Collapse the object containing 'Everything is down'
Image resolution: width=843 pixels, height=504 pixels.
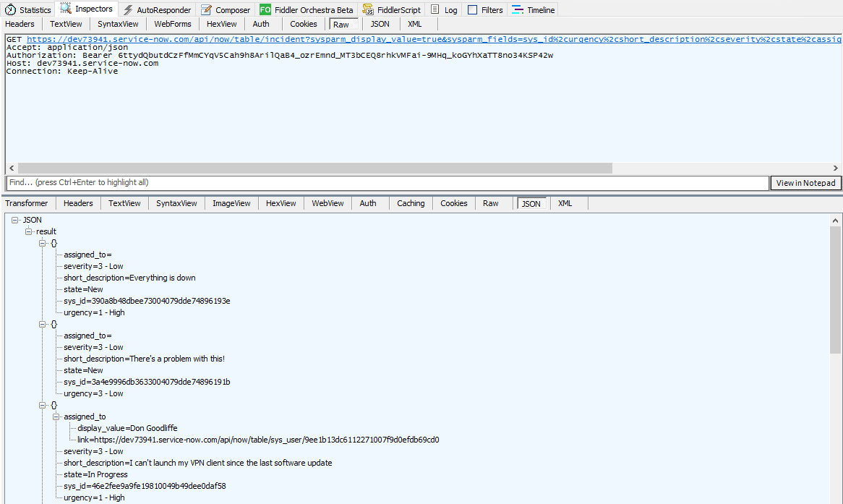(x=43, y=243)
